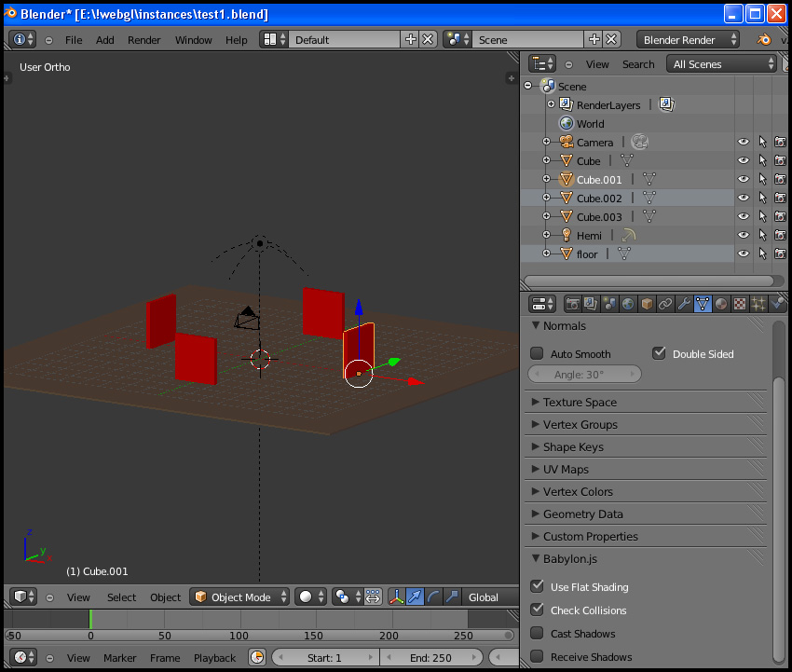The image size is (792, 672).
Task: Open the Blender Render engine dropdown
Action: [689, 40]
